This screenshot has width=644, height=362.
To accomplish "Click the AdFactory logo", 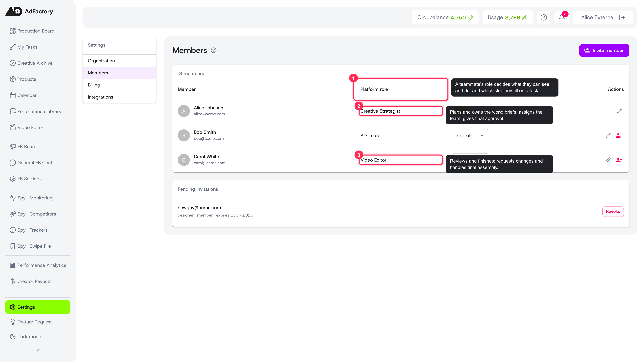I will 29,12.
